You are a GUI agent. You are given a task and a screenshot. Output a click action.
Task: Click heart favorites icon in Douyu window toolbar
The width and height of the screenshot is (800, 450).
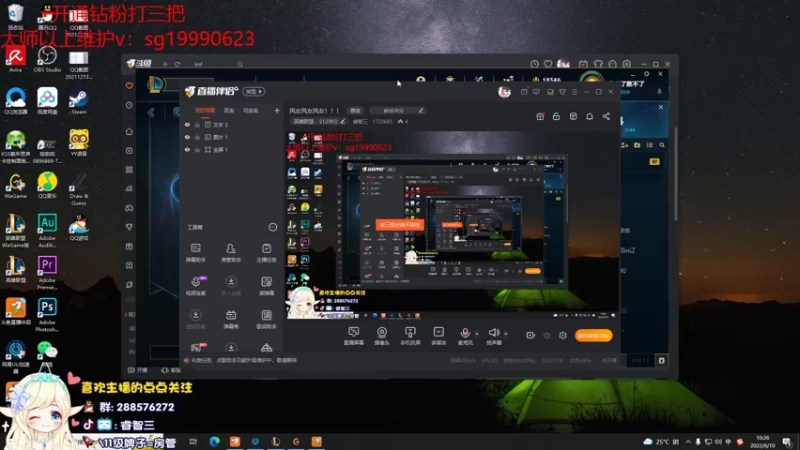pyautogui.click(x=548, y=64)
